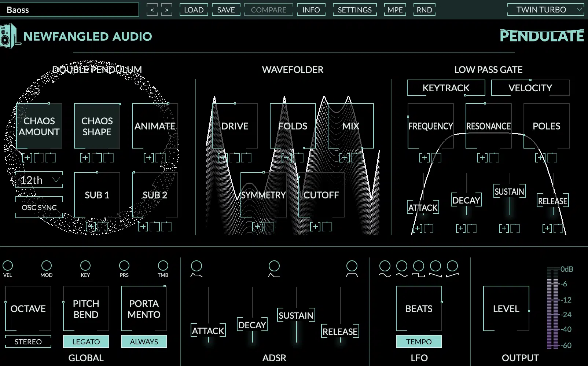Go to previous preset arrow
The image size is (588, 366).
pos(152,10)
